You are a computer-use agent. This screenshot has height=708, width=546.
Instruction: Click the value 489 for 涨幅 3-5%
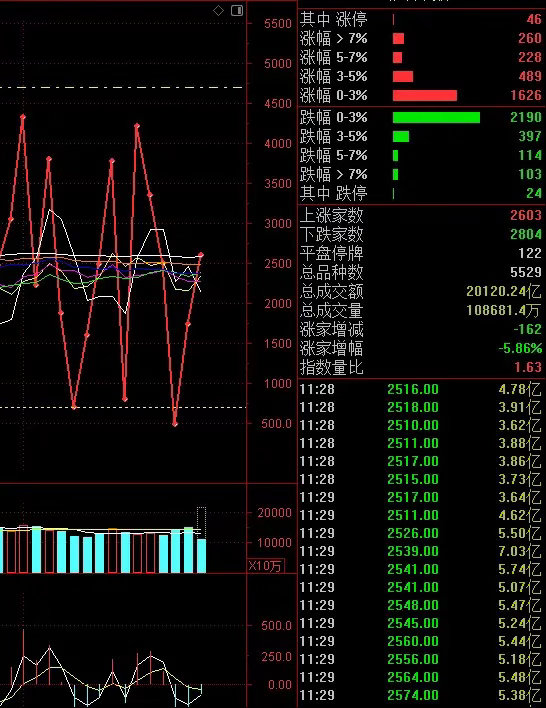(x=530, y=76)
